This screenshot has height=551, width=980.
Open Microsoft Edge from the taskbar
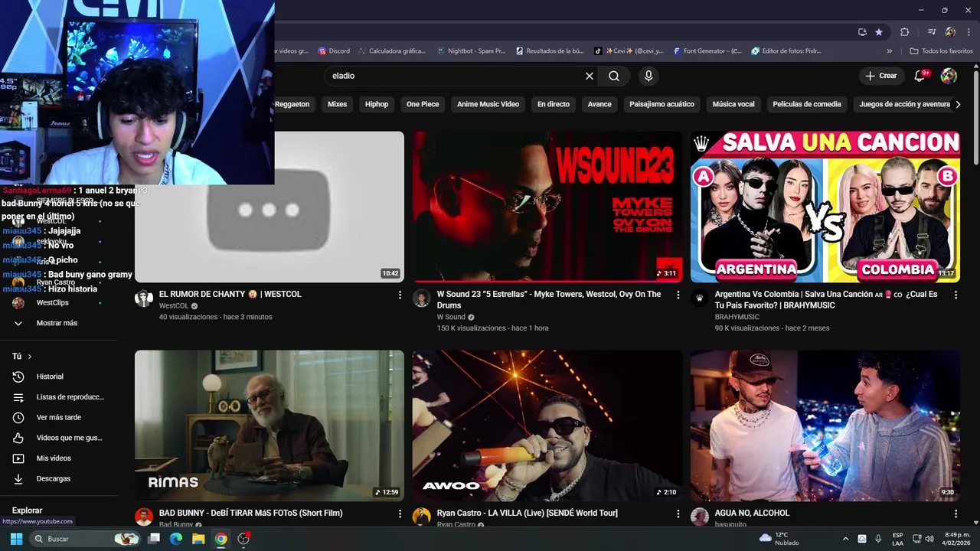click(176, 539)
